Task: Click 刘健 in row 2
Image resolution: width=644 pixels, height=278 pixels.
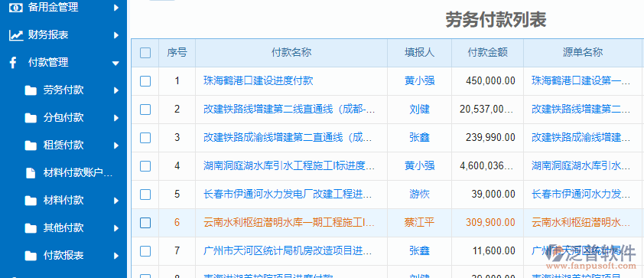Action: pyautogui.click(x=419, y=109)
